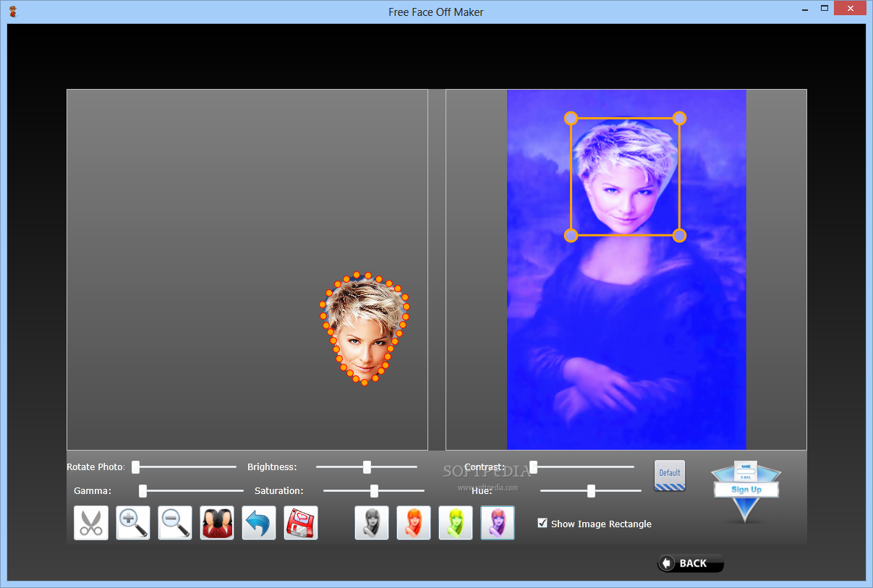The image size is (873, 588).
Task: Click the Gamma slider handle
Action: point(142,491)
